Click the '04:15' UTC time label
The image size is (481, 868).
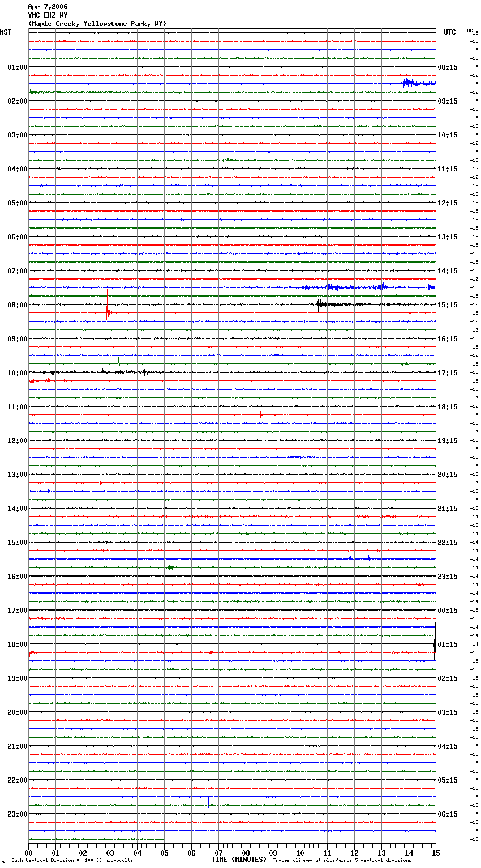(448, 746)
